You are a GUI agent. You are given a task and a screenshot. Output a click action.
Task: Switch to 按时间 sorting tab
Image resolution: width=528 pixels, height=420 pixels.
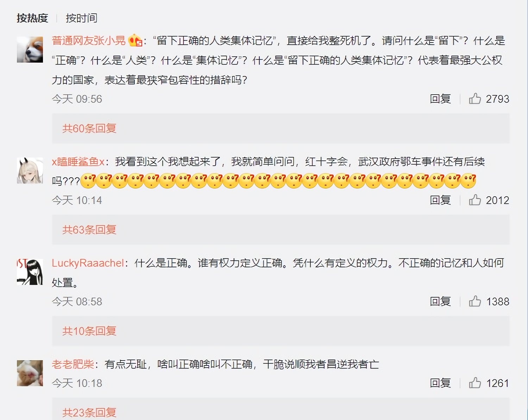[81, 18]
